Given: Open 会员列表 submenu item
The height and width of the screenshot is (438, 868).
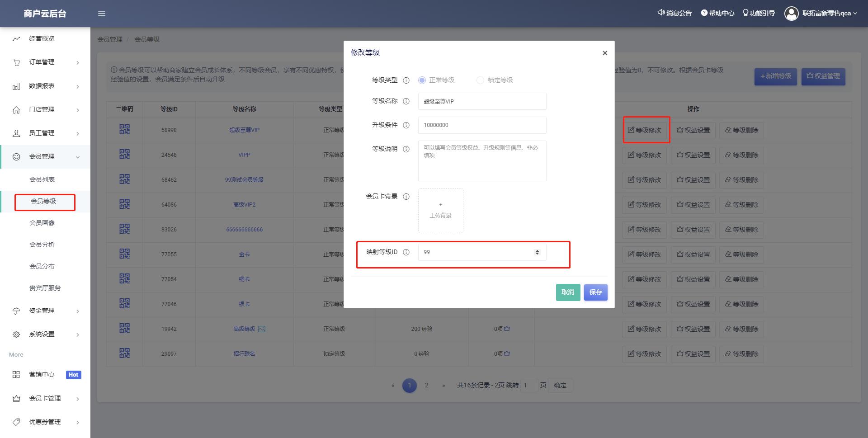Looking at the screenshot, I should 42,179.
